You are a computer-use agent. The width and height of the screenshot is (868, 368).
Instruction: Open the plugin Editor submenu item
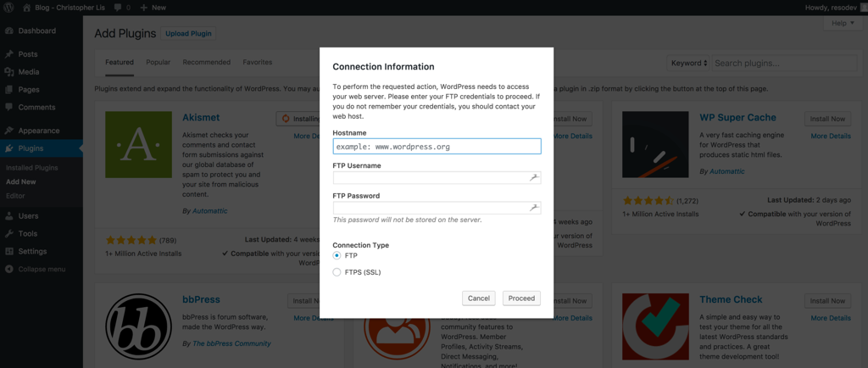(x=15, y=196)
